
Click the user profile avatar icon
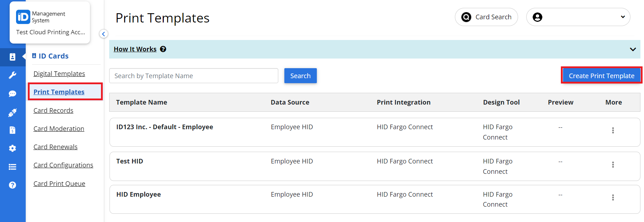pyautogui.click(x=537, y=17)
